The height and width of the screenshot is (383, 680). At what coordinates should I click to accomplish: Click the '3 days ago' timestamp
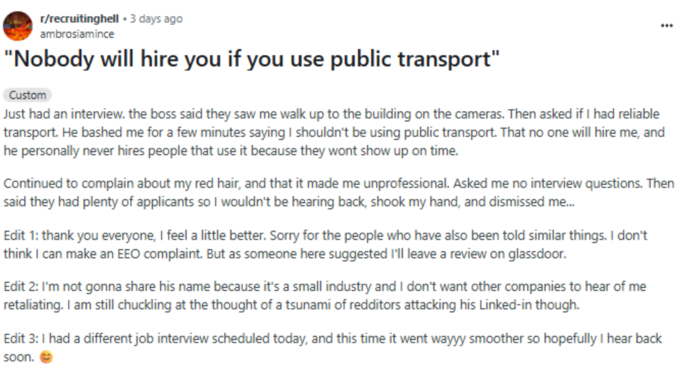click(156, 19)
